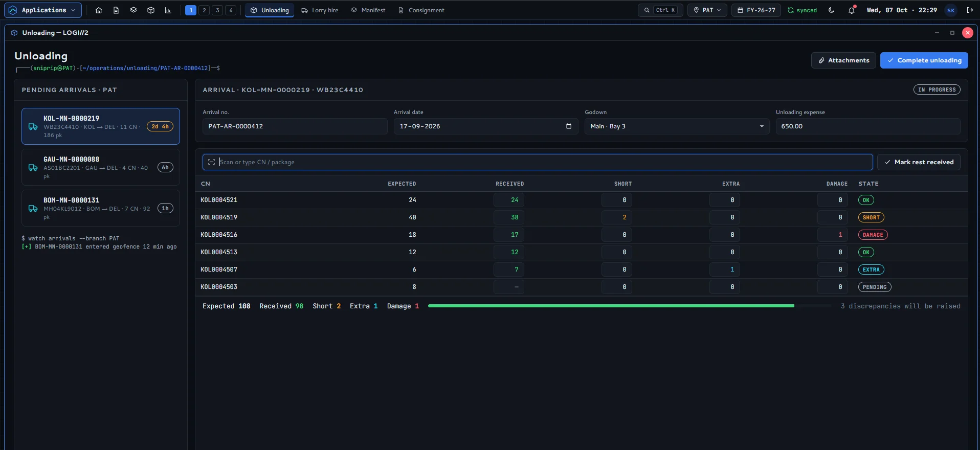980x450 pixels.
Task: Edit Received quantity for KOL0004521
Action: (509, 200)
